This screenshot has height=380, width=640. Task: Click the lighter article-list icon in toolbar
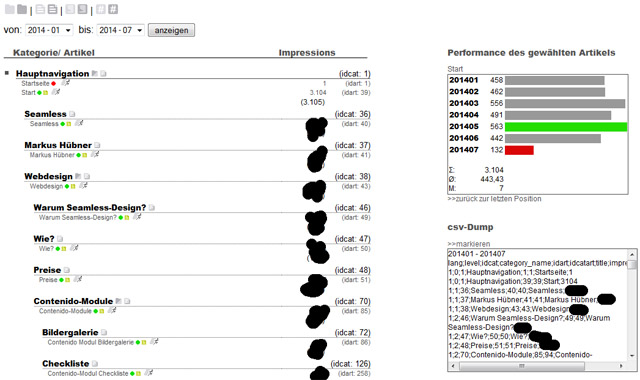pos(40,9)
